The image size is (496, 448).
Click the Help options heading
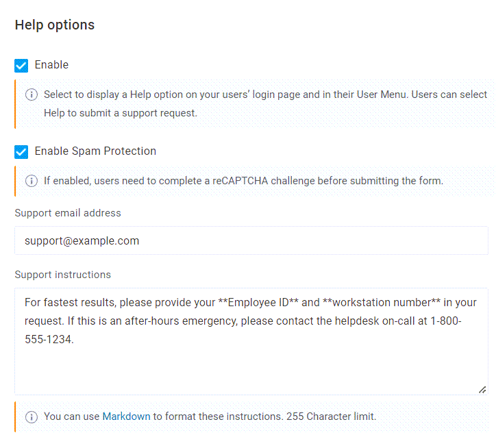(55, 25)
